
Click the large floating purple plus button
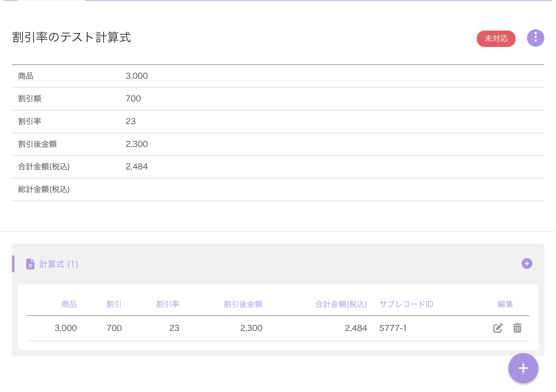tap(523, 368)
